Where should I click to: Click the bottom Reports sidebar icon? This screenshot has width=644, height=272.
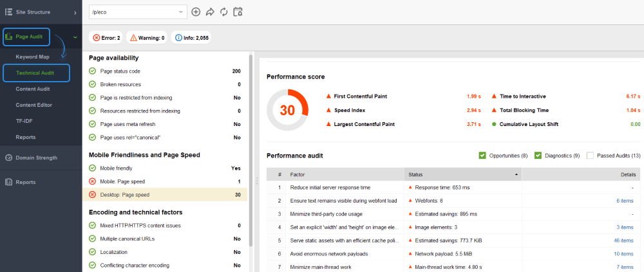[8, 182]
